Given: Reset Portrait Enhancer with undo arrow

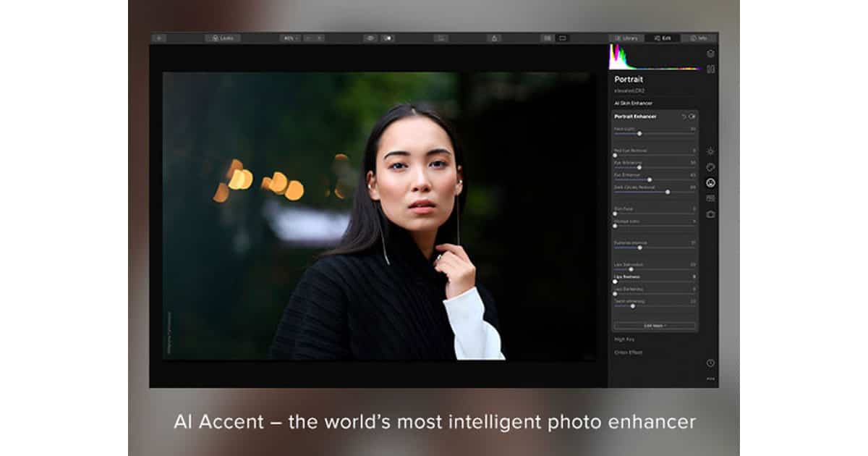Looking at the screenshot, I should [684, 117].
